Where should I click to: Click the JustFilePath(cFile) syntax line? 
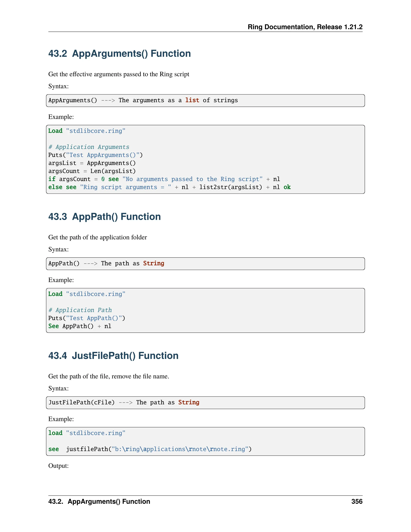tap(124, 402)
